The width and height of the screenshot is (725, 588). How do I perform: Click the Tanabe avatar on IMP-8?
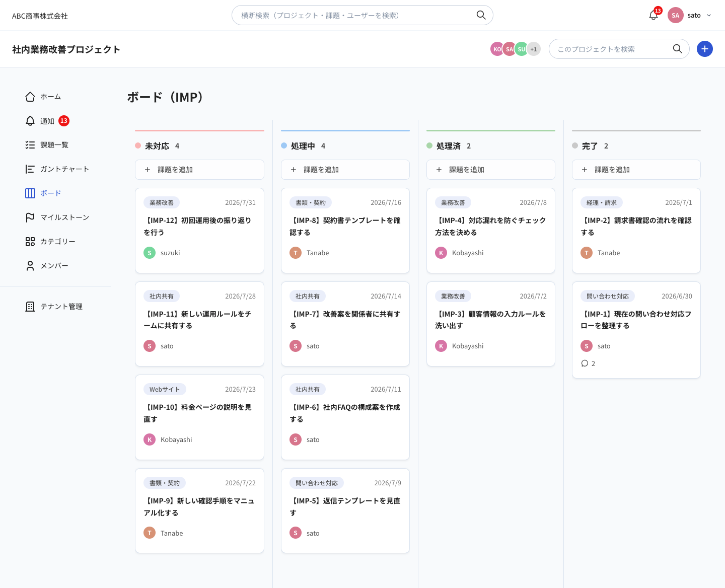pyautogui.click(x=296, y=253)
